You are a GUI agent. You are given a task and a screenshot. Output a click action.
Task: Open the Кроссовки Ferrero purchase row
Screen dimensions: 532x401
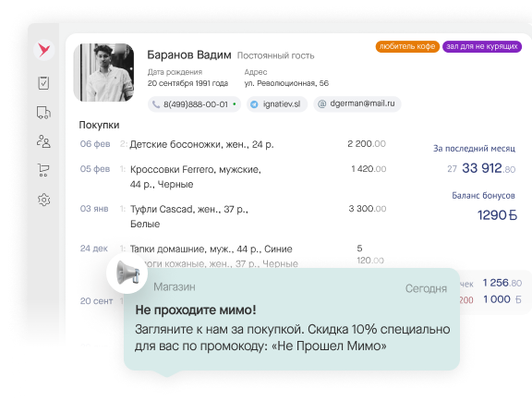pyautogui.click(x=233, y=176)
